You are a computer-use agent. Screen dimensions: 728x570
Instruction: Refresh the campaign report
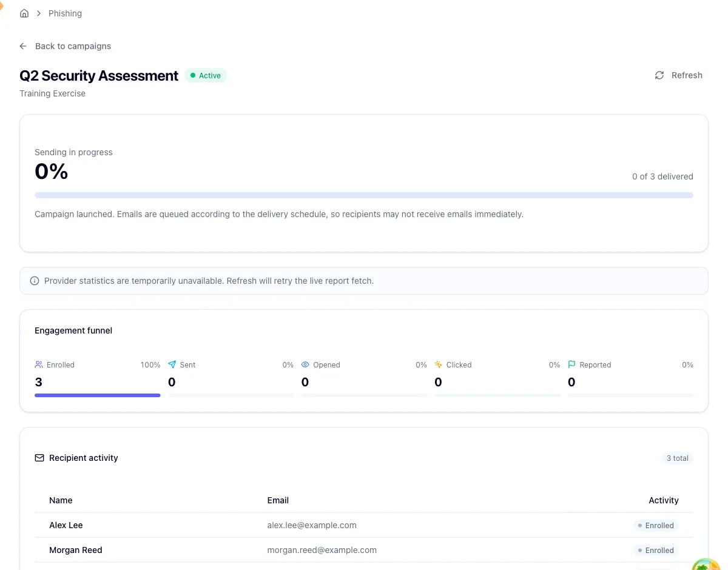[678, 75]
